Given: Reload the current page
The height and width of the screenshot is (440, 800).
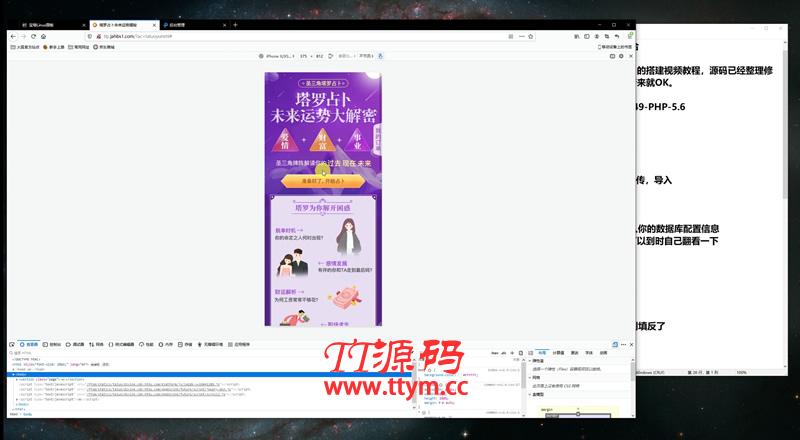Looking at the screenshot, I should coord(33,37).
